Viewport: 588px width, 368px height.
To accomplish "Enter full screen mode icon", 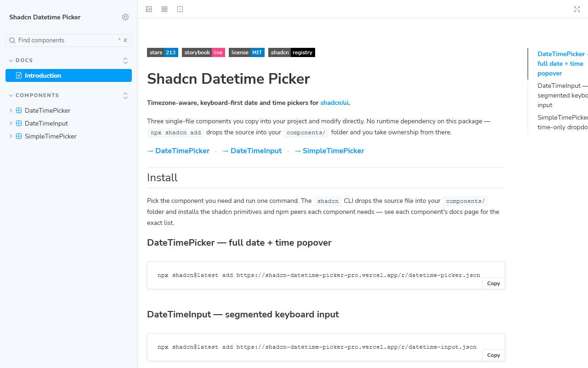I will (x=577, y=9).
